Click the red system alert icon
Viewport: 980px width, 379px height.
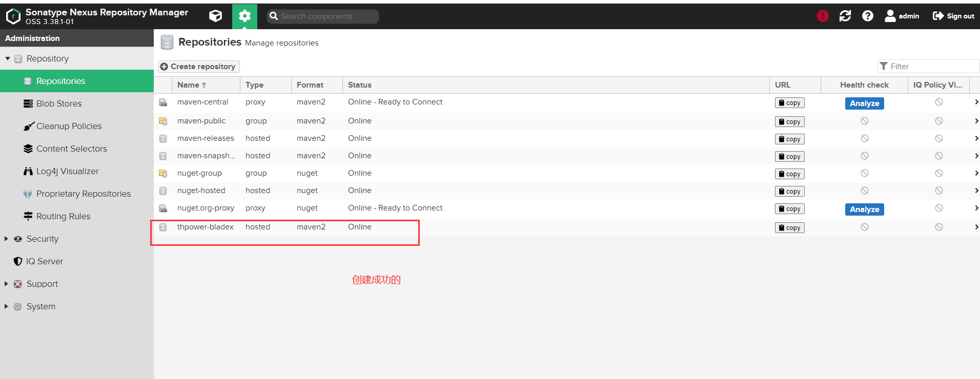point(823,16)
